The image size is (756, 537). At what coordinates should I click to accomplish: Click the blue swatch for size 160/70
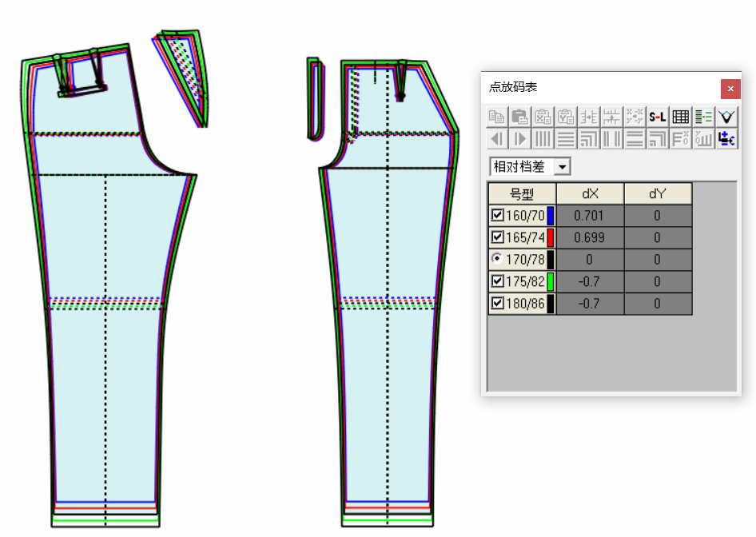551,216
